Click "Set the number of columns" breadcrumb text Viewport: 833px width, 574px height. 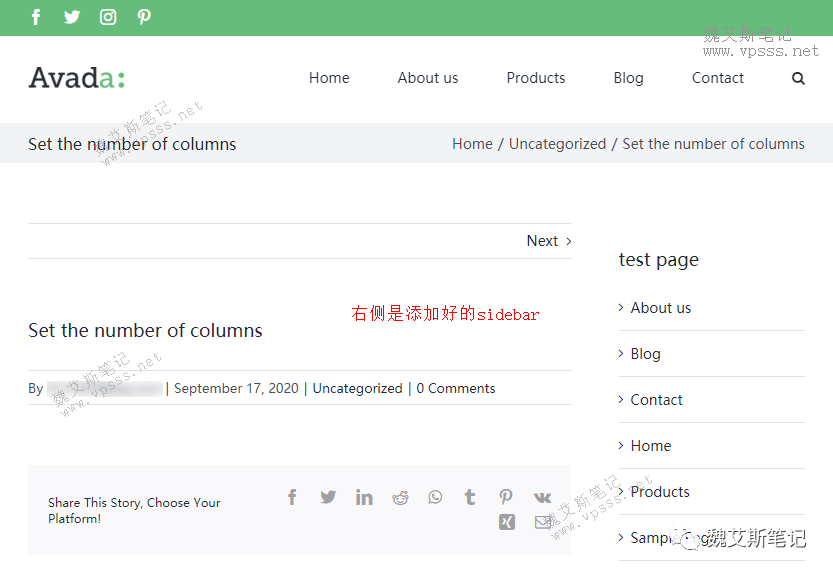[713, 144]
